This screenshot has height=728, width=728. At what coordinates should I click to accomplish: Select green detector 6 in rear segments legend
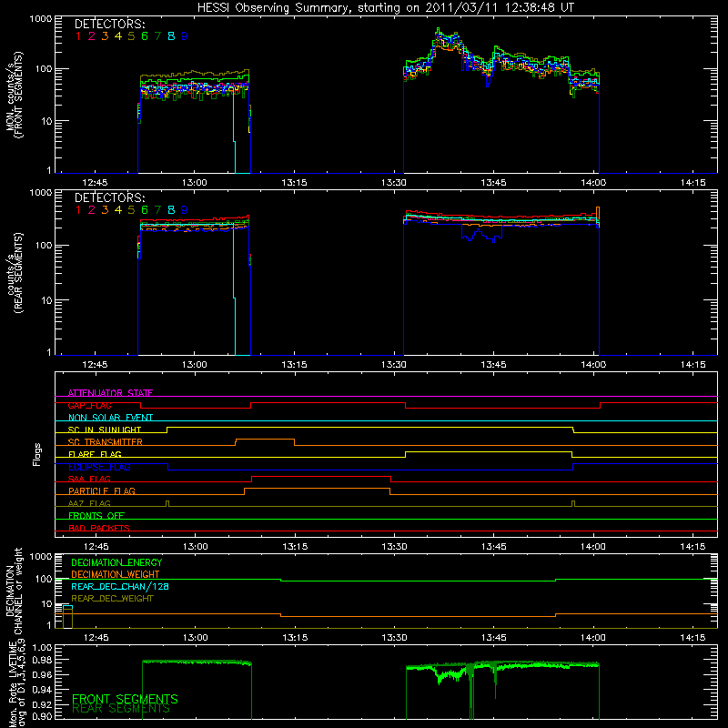pyautogui.click(x=145, y=210)
